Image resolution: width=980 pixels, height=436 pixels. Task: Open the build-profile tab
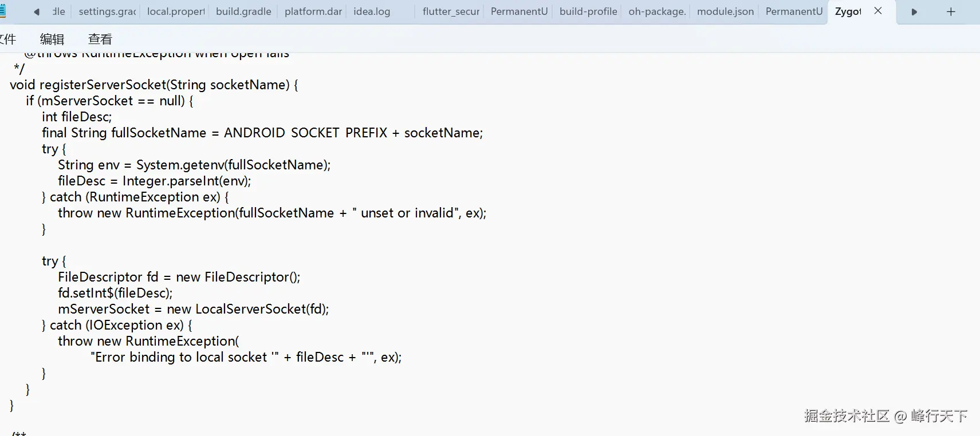point(588,11)
